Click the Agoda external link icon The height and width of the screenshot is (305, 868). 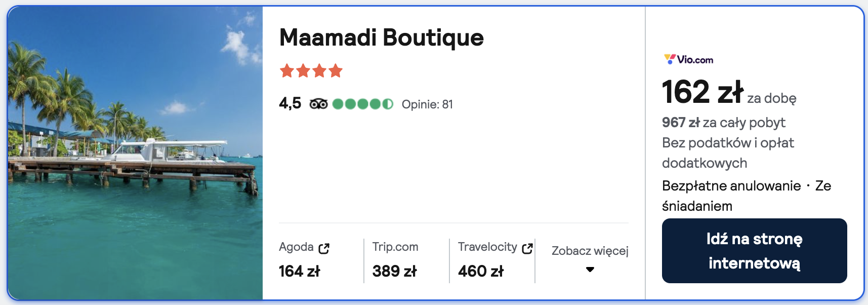coord(324,248)
